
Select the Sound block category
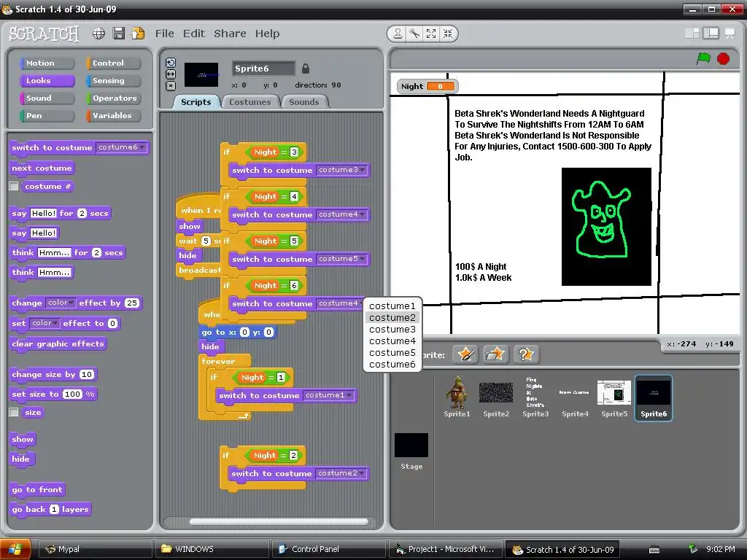[47, 98]
